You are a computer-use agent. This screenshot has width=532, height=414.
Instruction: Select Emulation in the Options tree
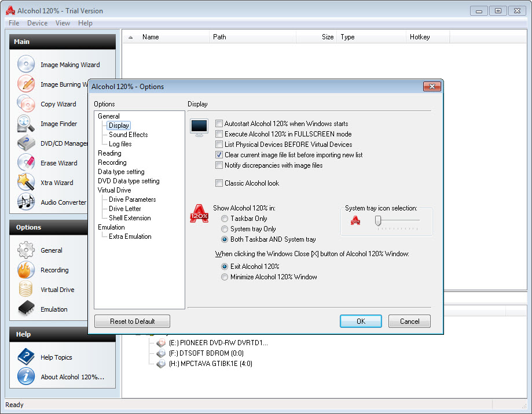point(111,227)
